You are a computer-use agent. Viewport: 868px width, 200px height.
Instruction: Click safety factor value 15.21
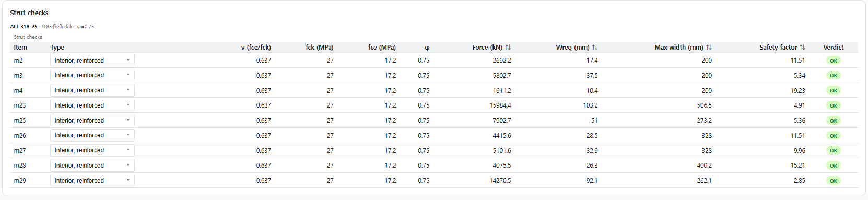click(798, 166)
